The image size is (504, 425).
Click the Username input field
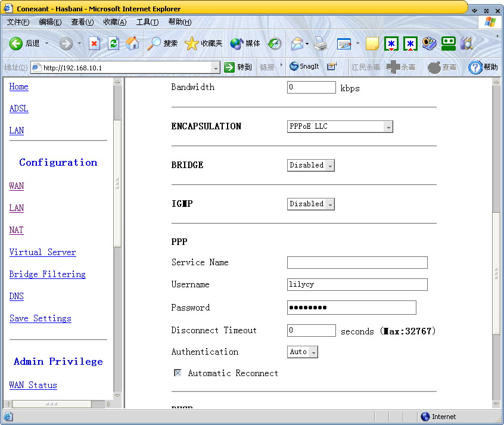coord(357,284)
